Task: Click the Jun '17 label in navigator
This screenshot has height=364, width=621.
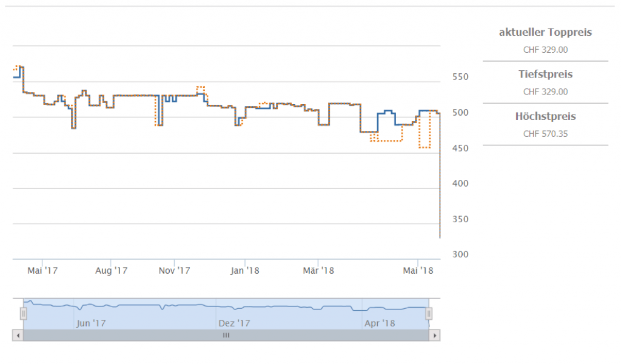Action: click(x=91, y=323)
